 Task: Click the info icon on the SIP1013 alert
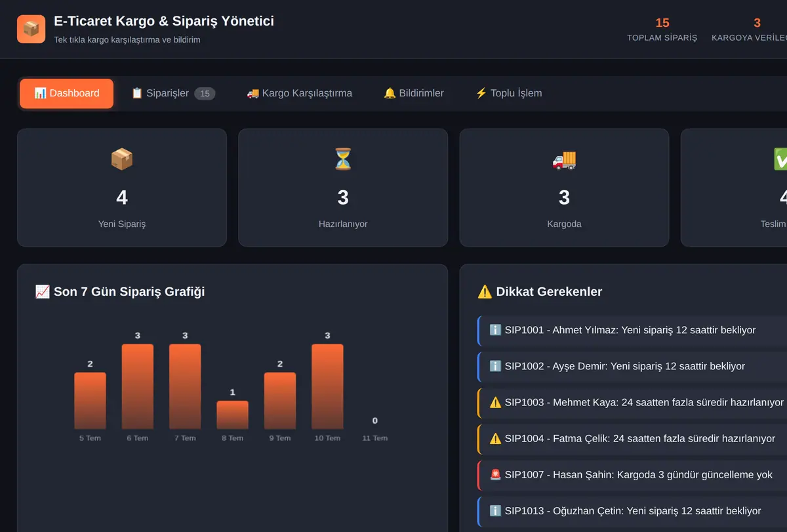(x=495, y=510)
